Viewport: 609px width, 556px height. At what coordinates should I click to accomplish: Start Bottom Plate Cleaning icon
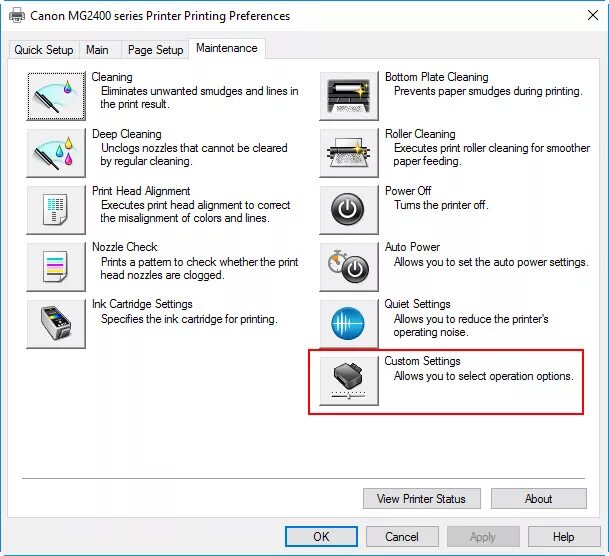tap(349, 96)
